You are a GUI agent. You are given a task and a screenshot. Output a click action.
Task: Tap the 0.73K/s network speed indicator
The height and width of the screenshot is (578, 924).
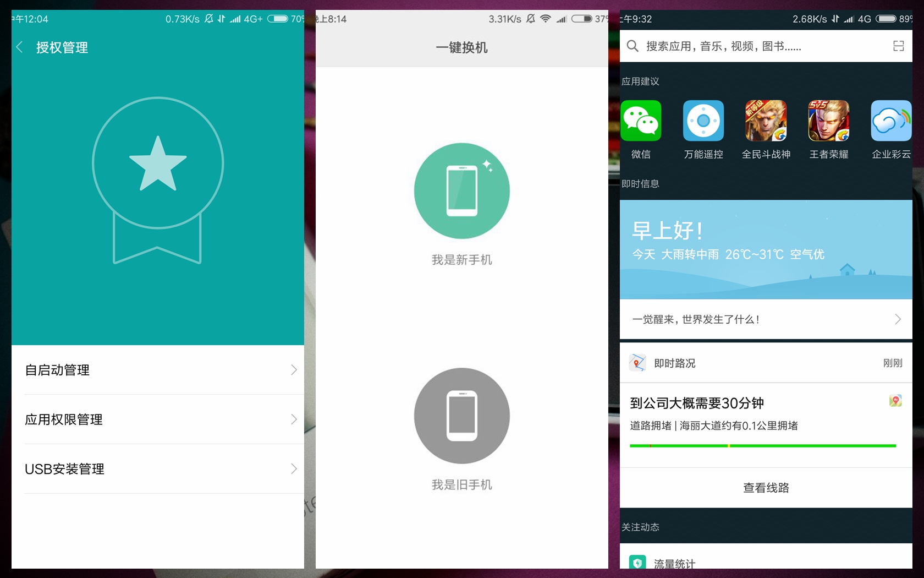click(183, 19)
